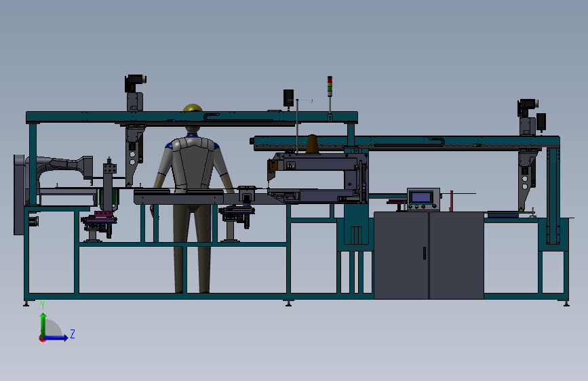Click the blue HMI touchscreen display
The width and height of the screenshot is (588, 381).
(420, 197)
